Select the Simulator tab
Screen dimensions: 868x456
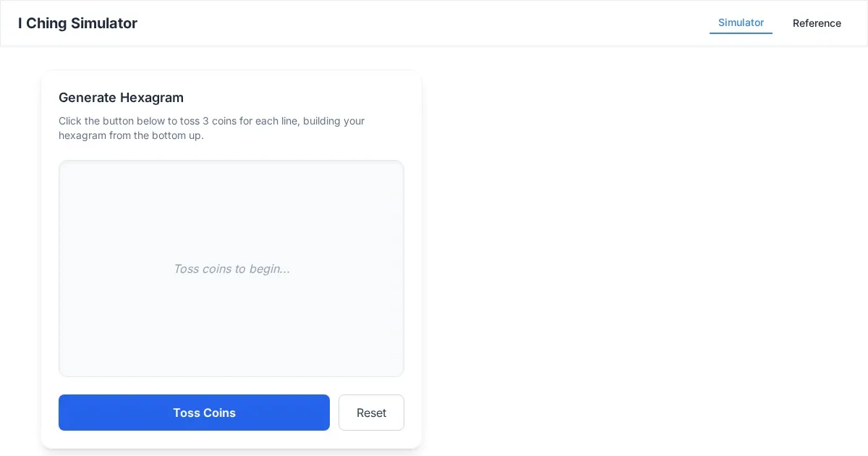pyautogui.click(x=741, y=22)
